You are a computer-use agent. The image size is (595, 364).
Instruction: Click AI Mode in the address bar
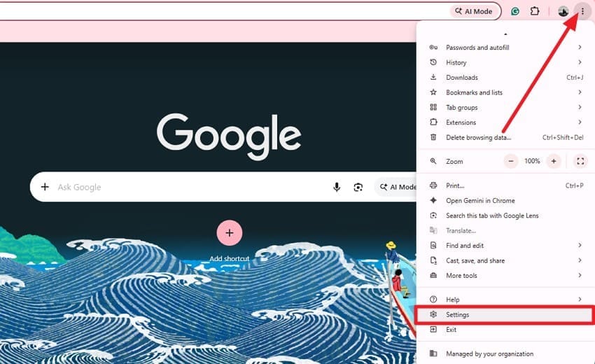coord(473,11)
